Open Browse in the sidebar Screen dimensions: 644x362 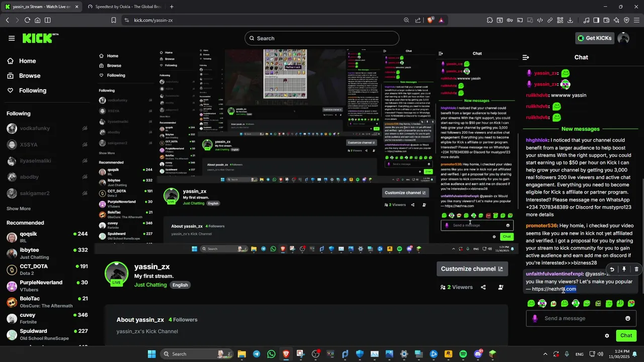click(23, 75)
